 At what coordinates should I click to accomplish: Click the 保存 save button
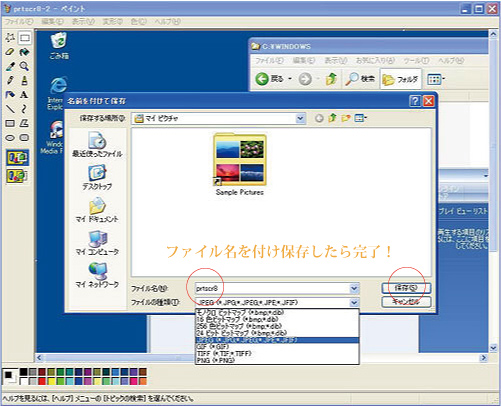pos(406,288)
